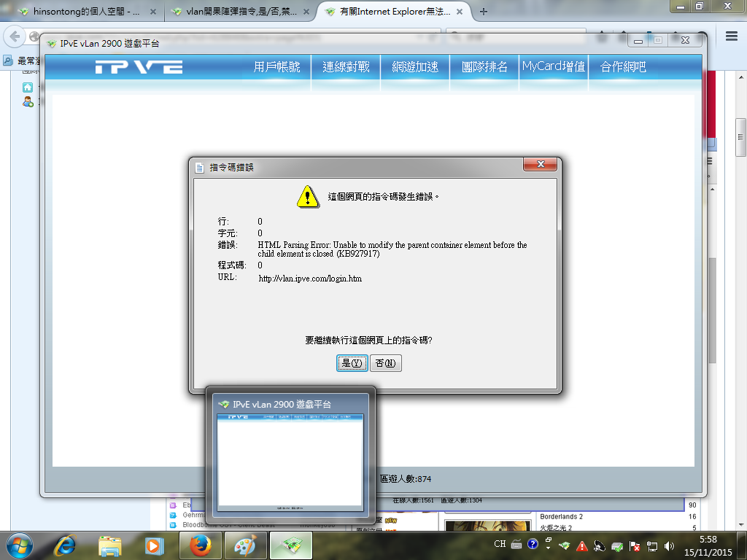Click the 最常瀏覽 bookmarks toolbar icon
747x560 pixels.
[x=7, y=61]
